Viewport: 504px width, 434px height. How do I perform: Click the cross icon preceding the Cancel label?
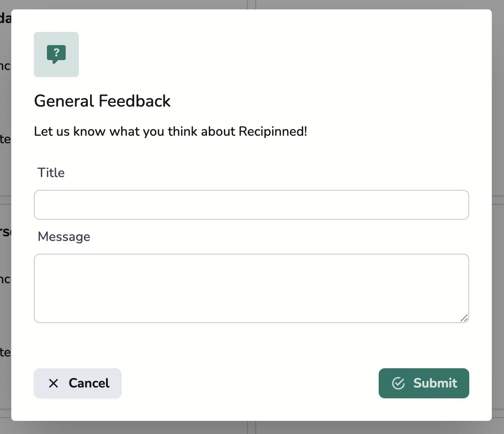click(54, 383)
